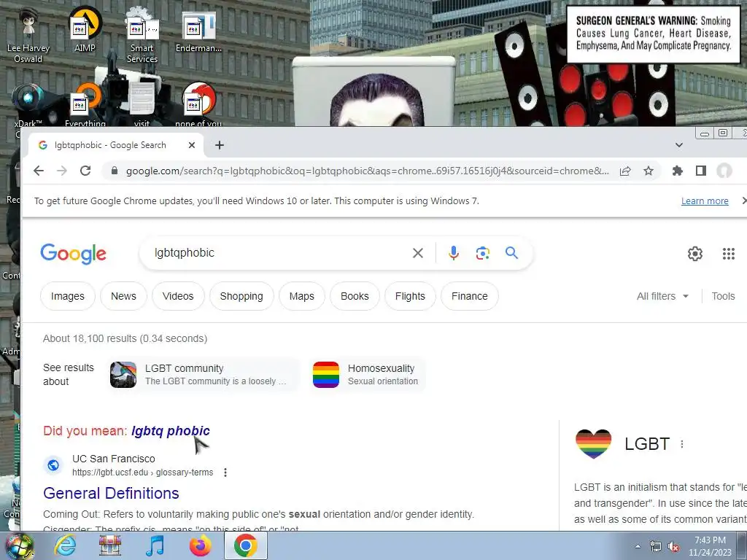Image resolution: width=747 pixels, height=560 pixels.
Task: Share this page from the address bar
Action: pyautogui.click(x=625, y=171)
